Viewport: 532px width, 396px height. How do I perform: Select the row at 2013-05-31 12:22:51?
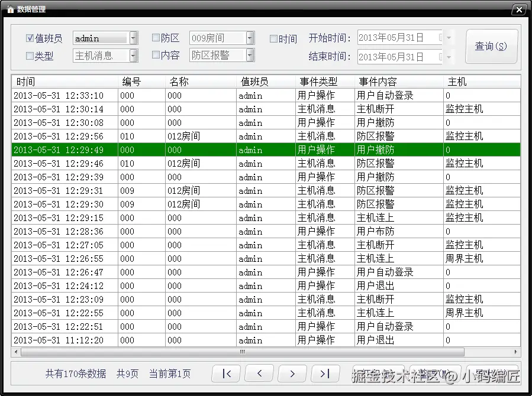(x=266, y=327)
